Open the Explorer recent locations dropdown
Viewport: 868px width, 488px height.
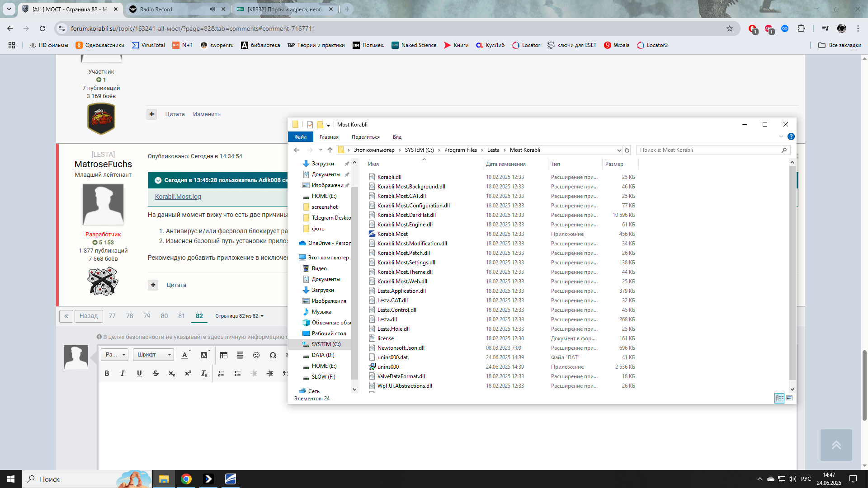[x=321, y=150]
